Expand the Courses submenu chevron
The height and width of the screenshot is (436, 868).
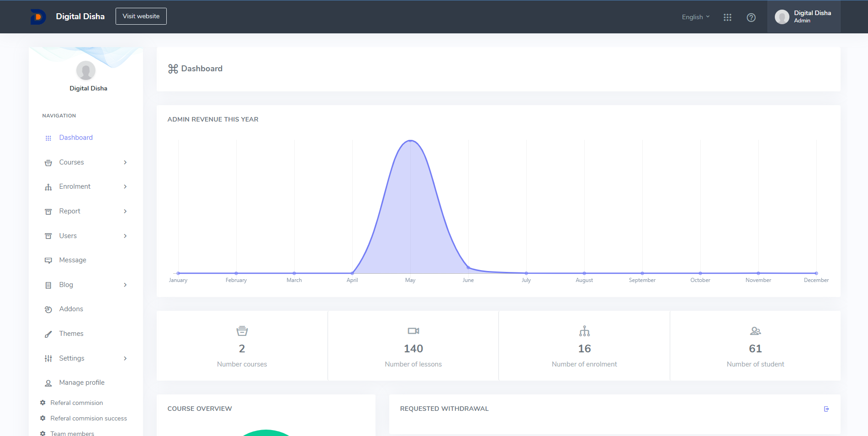[x=125, y=162]
